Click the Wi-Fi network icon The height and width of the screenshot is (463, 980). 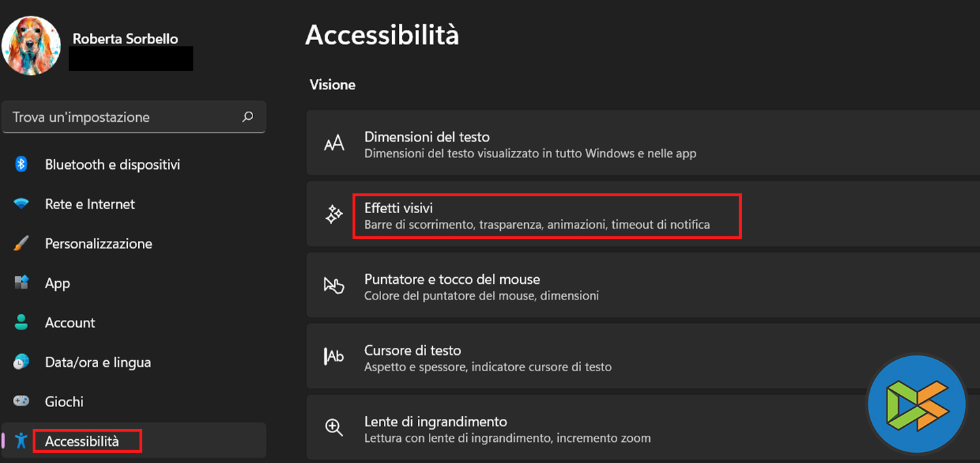coord(21,204)
